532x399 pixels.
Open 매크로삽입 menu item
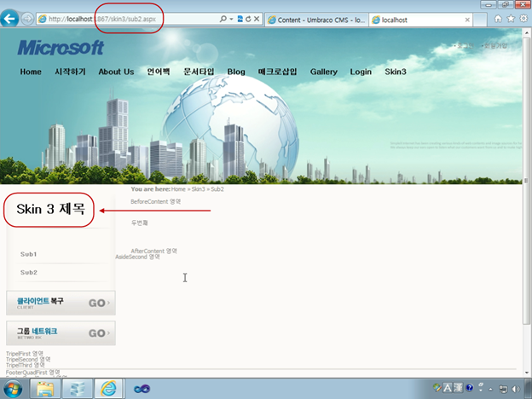click(x=277, y=72)
